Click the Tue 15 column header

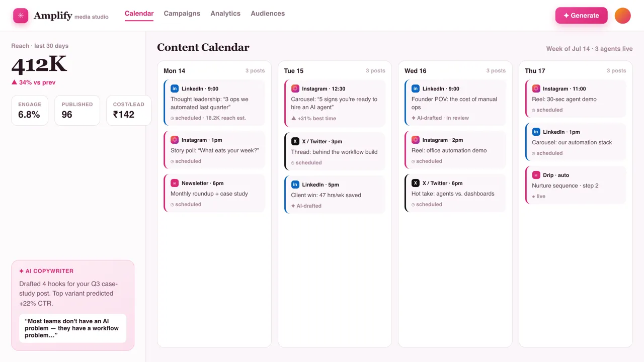294,71
